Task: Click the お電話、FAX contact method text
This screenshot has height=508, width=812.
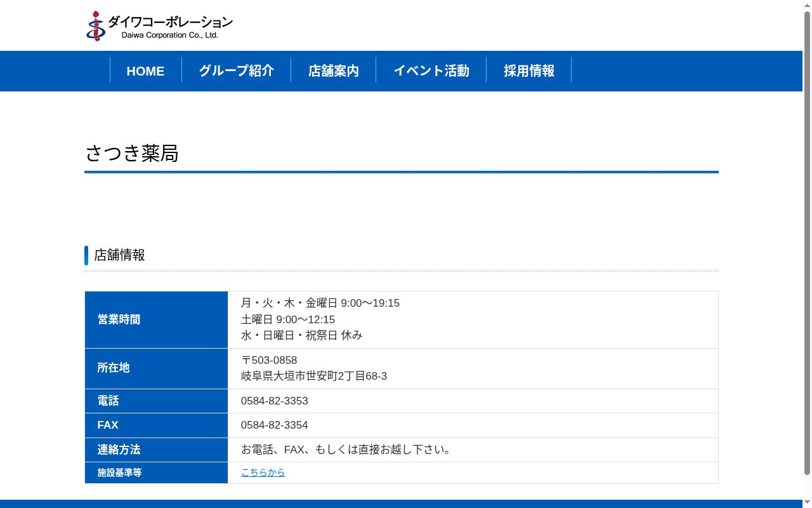Action: point(347,450)
